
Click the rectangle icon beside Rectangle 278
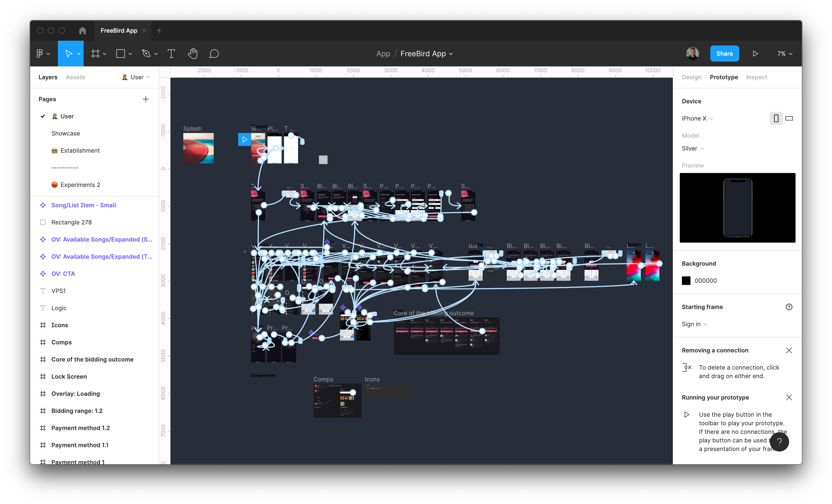[x=43, y=222]
